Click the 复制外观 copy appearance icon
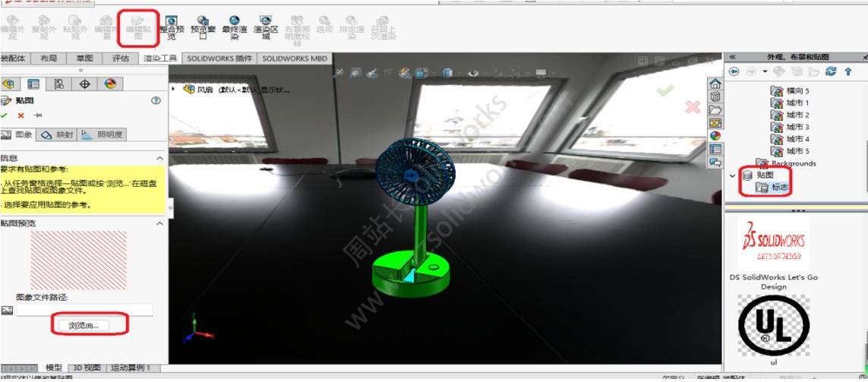The image size is (868, 382). point(44,27)
